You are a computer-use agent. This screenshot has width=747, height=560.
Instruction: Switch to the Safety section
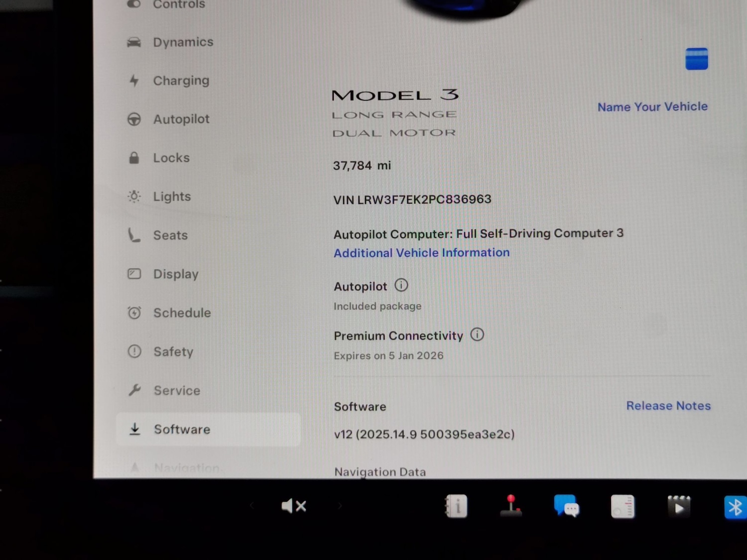173,351
